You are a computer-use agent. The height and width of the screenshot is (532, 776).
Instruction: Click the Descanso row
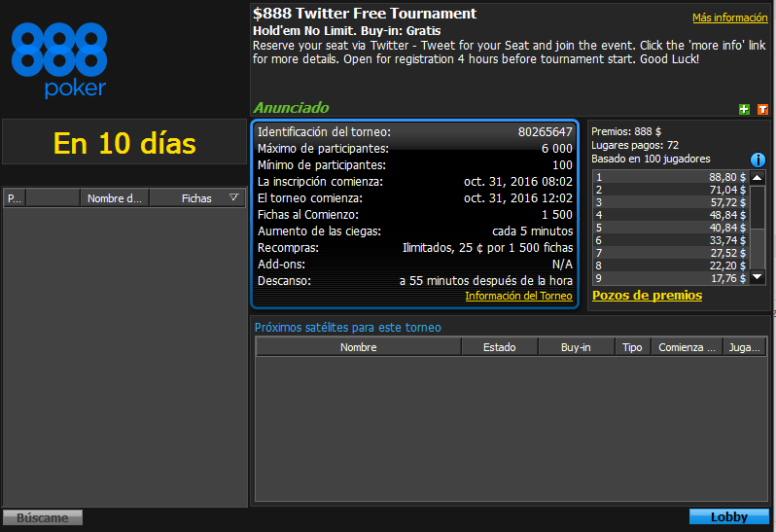tap(414, 281)
